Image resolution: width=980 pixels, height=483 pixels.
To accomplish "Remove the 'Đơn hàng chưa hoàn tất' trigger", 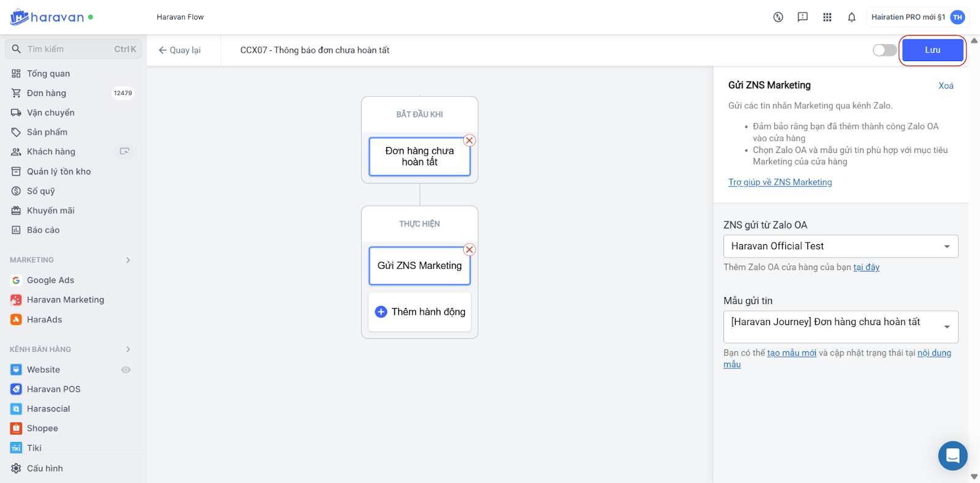I will point(470,140).
